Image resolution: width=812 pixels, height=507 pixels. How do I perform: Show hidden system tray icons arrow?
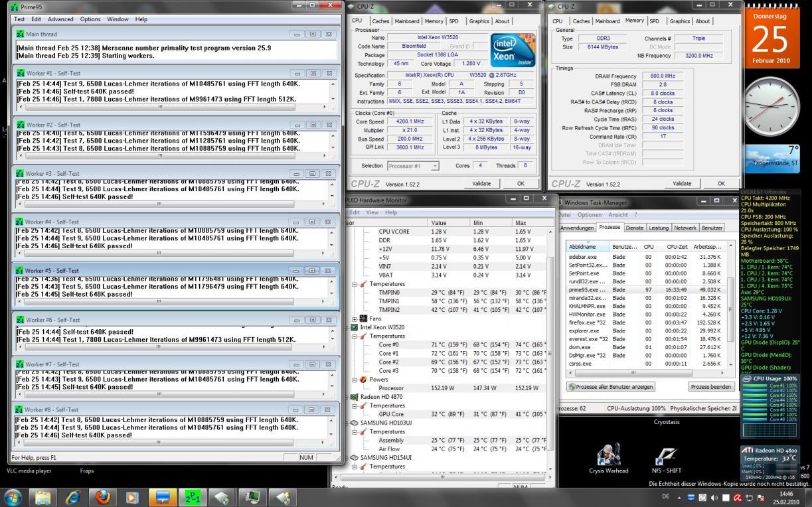679,497
